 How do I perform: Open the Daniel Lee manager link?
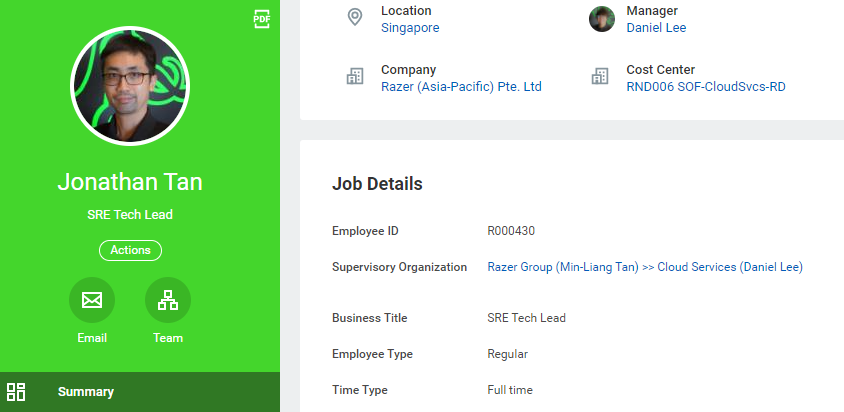656,28
